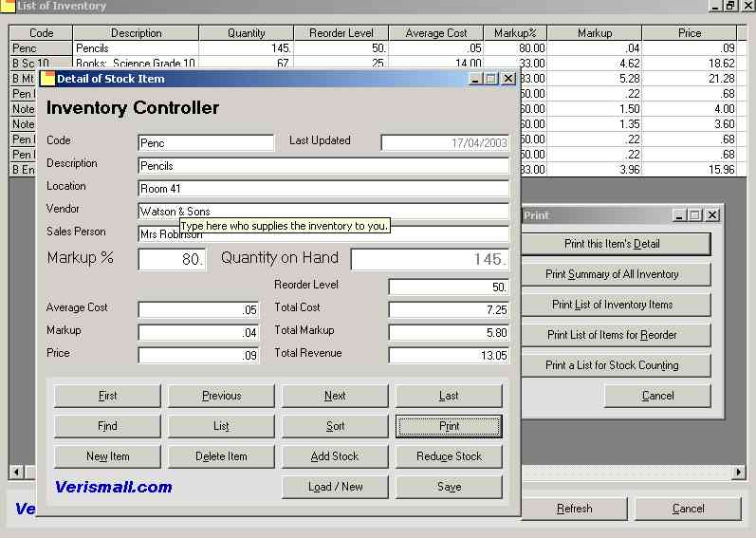Click Refresh in List of Inventory window
The width and height of the screenshot is (756, 538).
point(574,509)
